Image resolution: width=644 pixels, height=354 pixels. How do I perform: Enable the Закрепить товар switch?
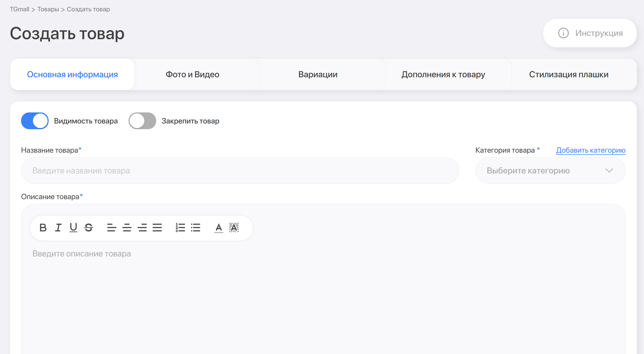(x=142, y=121)
